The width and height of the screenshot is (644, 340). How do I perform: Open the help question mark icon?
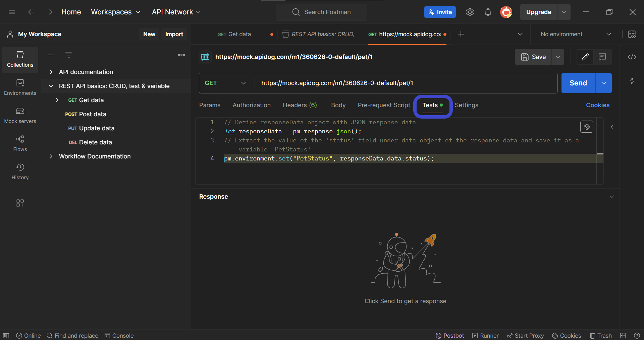[x=637, y=336]
